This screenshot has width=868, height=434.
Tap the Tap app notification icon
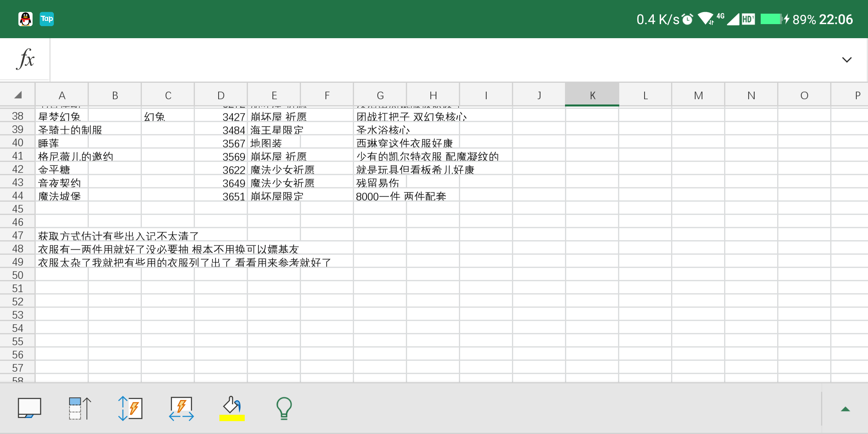click(47, 19)
